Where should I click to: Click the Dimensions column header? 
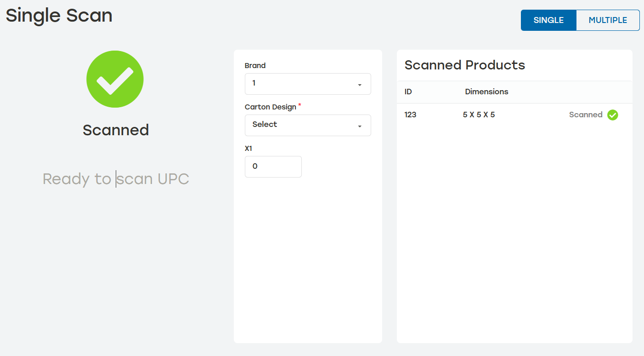486,92
